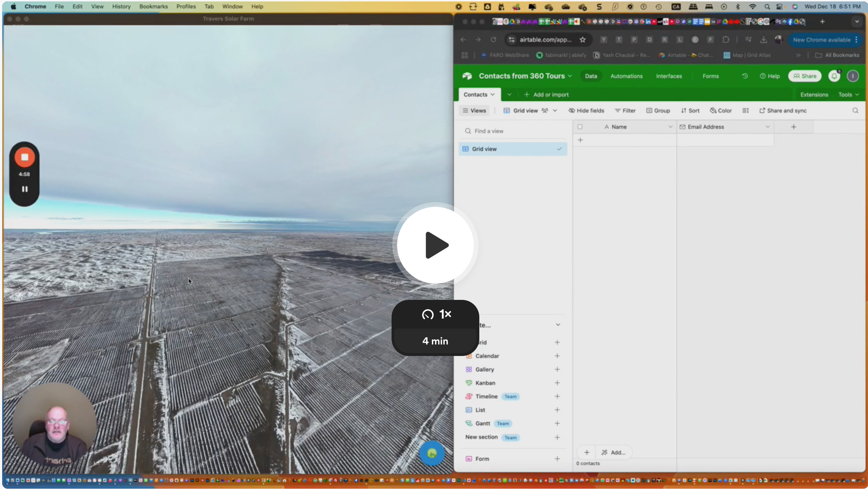Image resolution: width=868 pixels, height=489 pixels.
Task: Add a new field with the plus header
Action: (x=794, y=127)
